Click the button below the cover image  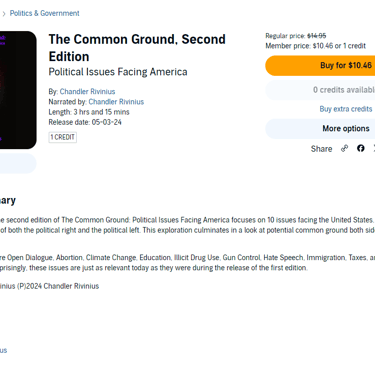[18, 163]
